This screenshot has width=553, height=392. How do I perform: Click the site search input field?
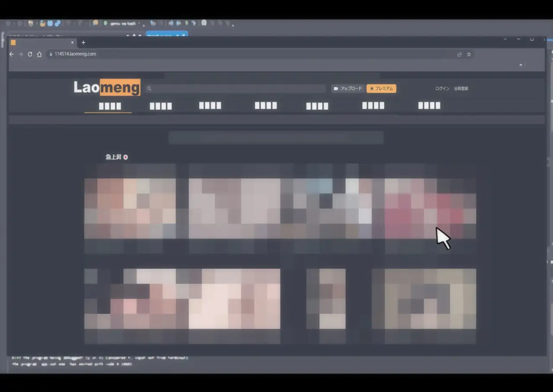[x=238, y=89]
